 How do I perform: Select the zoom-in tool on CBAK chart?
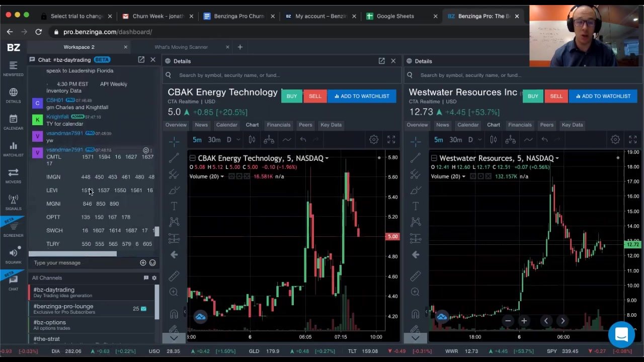click(174, 292)
